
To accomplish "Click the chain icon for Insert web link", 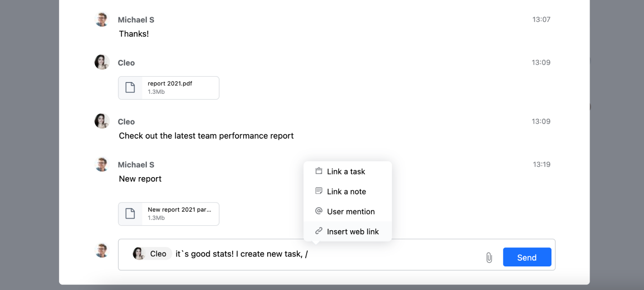I will [x=319, y=231].
